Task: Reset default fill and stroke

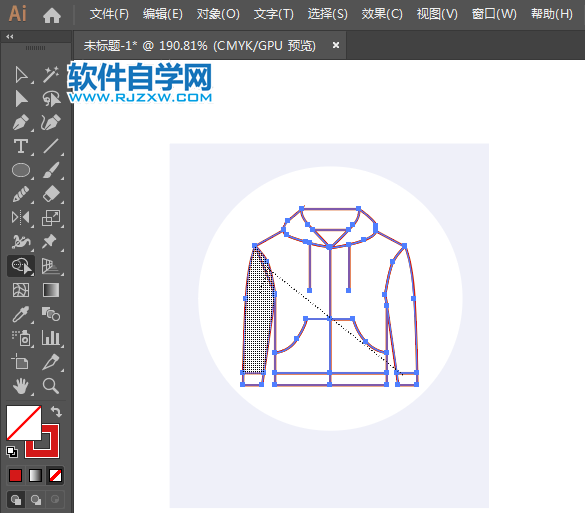Action: (12, 452)
